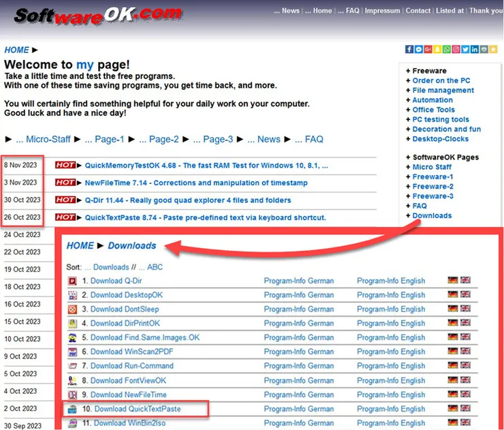
Task: Click HOME in Downloads breadcrumb
Action: (80, 245)
